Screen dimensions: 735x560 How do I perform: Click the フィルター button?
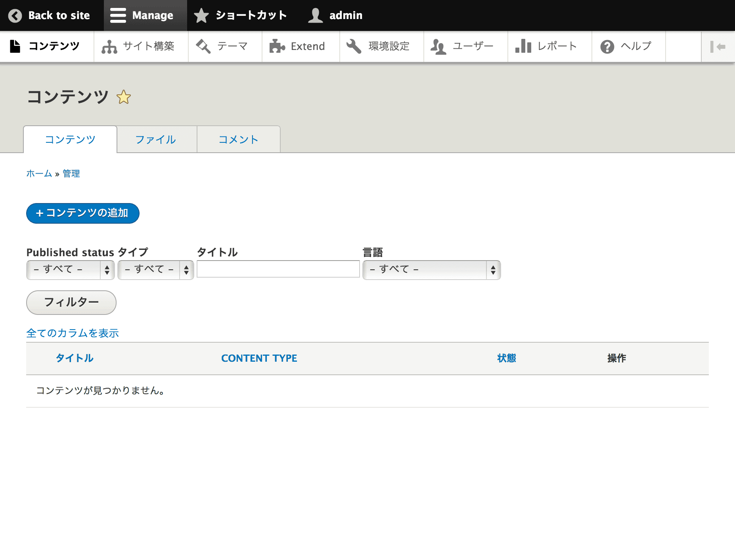point(71,303)
